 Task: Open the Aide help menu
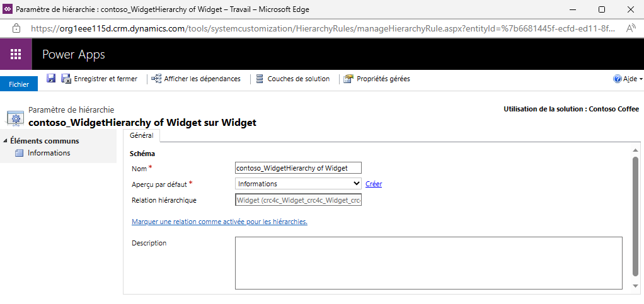[628, 79]
